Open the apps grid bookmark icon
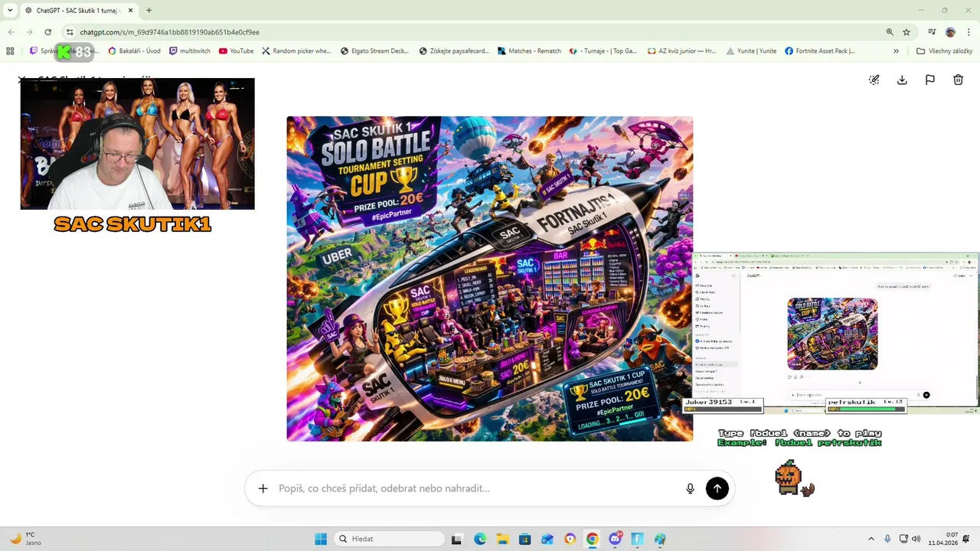The height and width of the screenshot is (551, 980). 10,51
